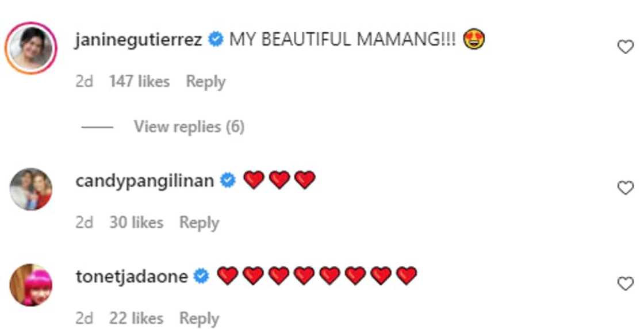Viewport: 644px width, 329px height.
Task: Reply to candypangilinan's comment
Action: pos(199,223)
